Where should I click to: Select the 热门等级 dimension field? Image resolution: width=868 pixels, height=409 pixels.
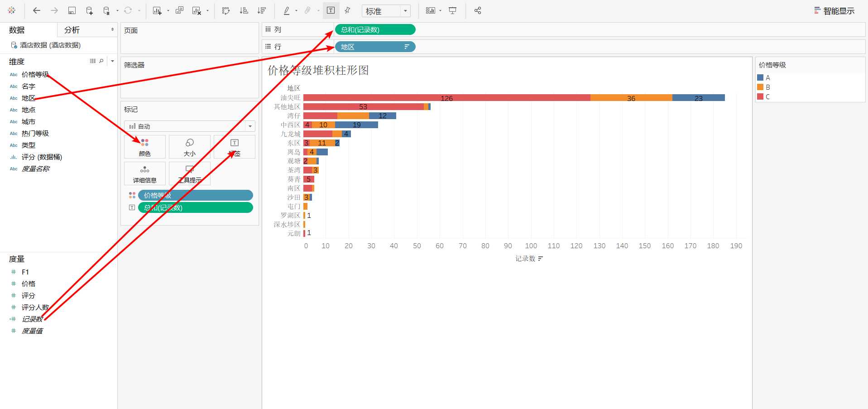click(x=35, y=133)
